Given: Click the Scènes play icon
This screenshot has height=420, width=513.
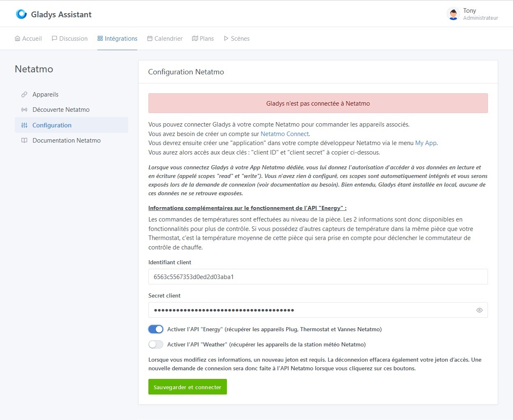Looking at the screenshot, I should 226,38.
